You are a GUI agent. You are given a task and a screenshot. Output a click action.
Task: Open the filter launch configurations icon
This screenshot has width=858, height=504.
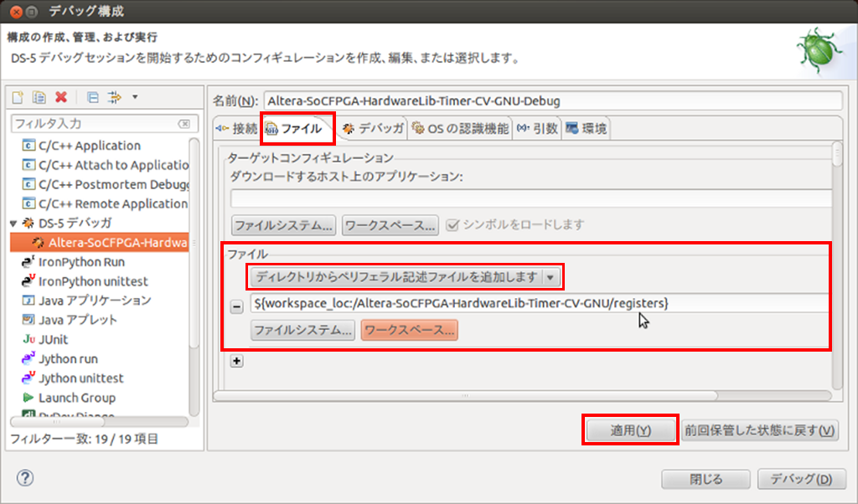[x=115, y=98]
